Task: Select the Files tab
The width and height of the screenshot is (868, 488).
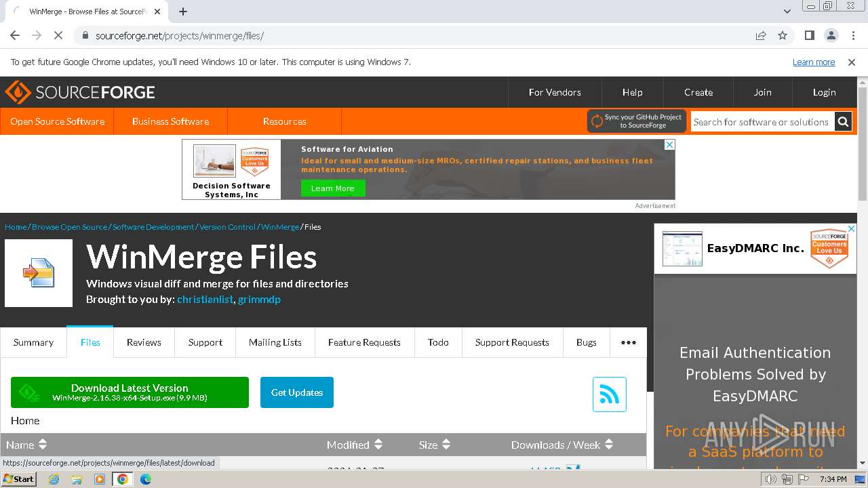Action: 90,342
